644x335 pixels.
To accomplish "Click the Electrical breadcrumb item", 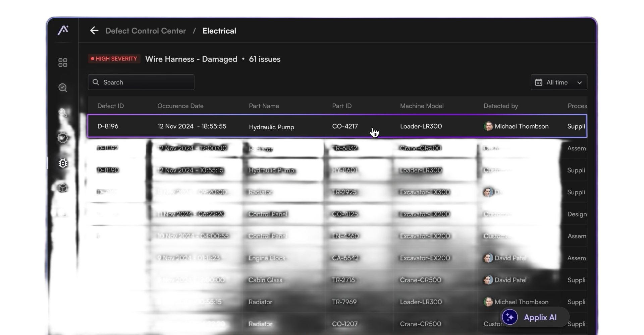I will (219, 31).
